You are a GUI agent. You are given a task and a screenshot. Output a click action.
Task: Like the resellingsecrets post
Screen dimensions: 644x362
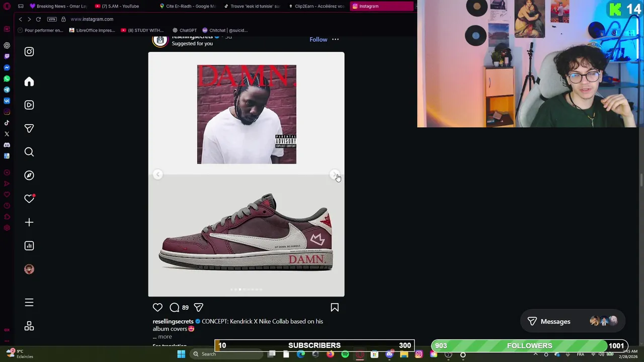[x=157, y=307]
